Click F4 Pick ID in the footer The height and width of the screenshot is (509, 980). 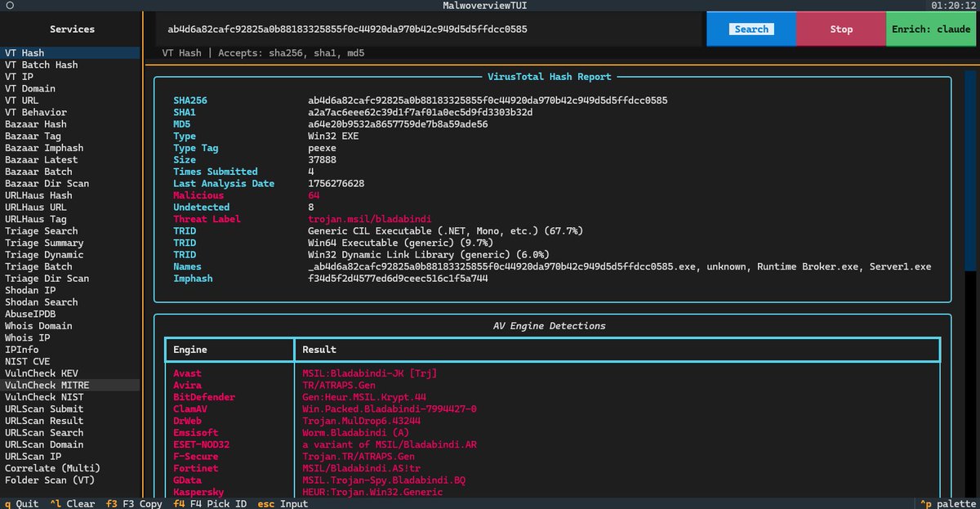coord(209,503)
